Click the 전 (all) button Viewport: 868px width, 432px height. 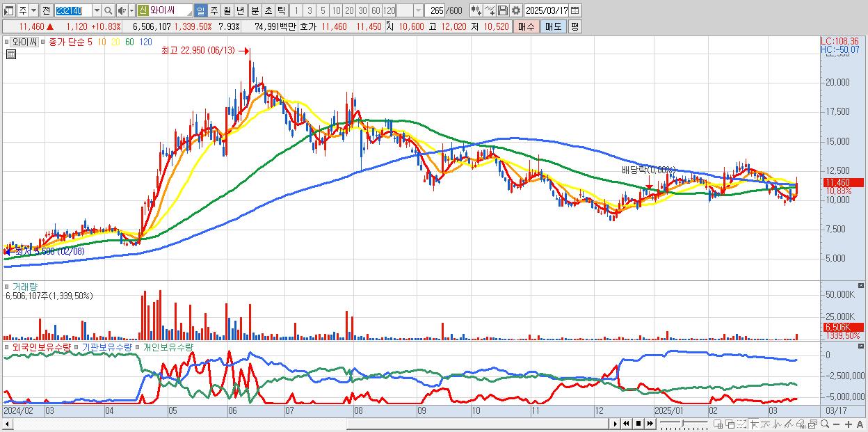coord(46,10)
